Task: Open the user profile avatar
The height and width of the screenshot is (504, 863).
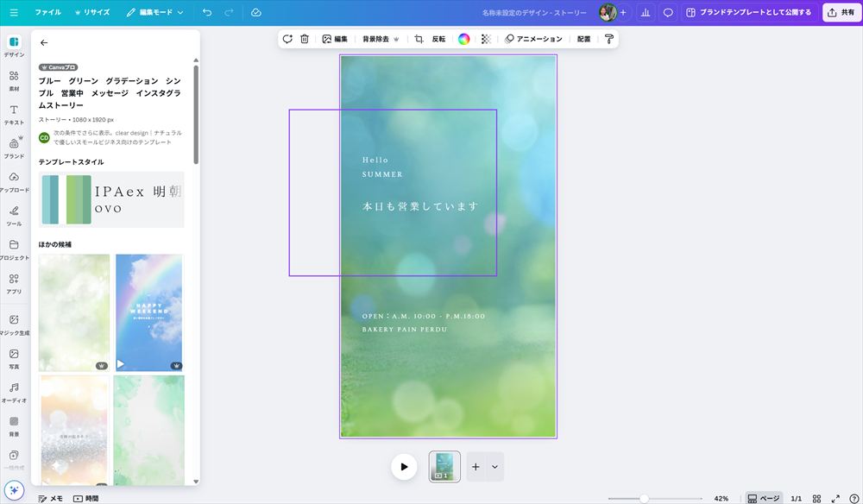Action: 608,12
